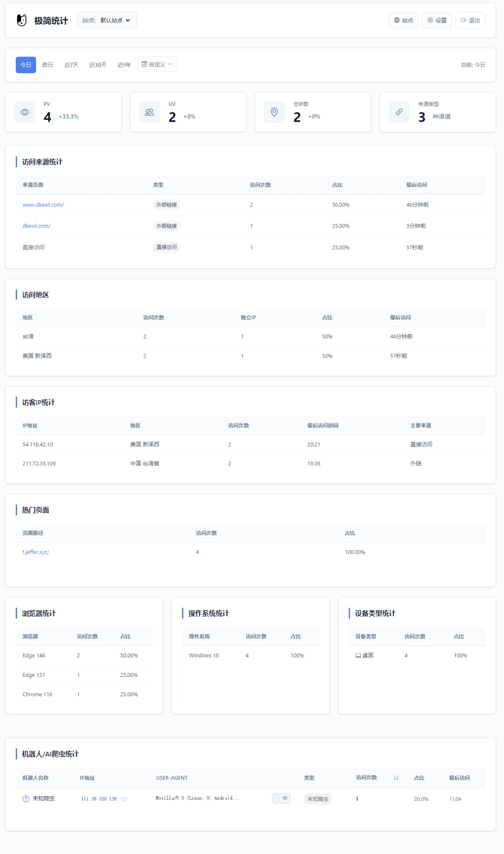This screenshot has height=854, width=504.
Task: Click the PV eye icon
Action: click(25, 112)
